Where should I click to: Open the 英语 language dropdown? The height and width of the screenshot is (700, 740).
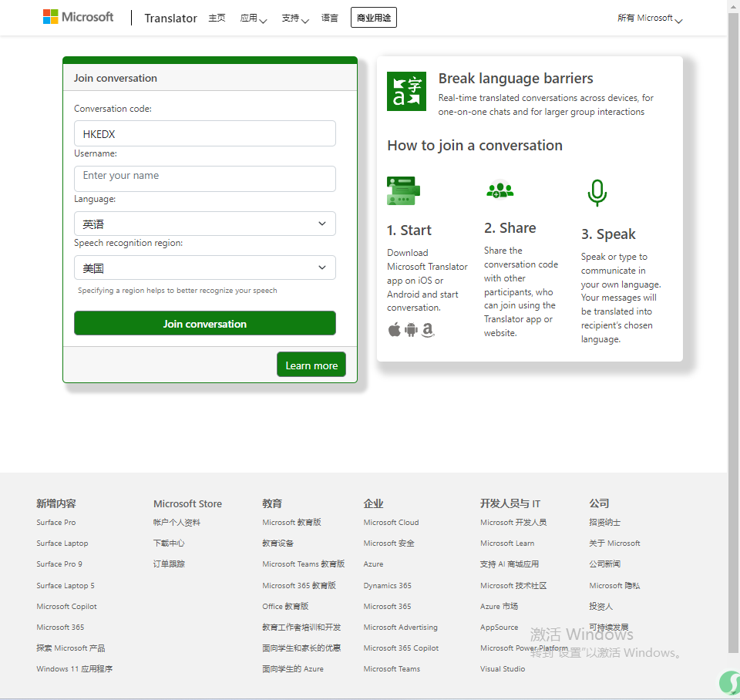(x=205, y=224)
